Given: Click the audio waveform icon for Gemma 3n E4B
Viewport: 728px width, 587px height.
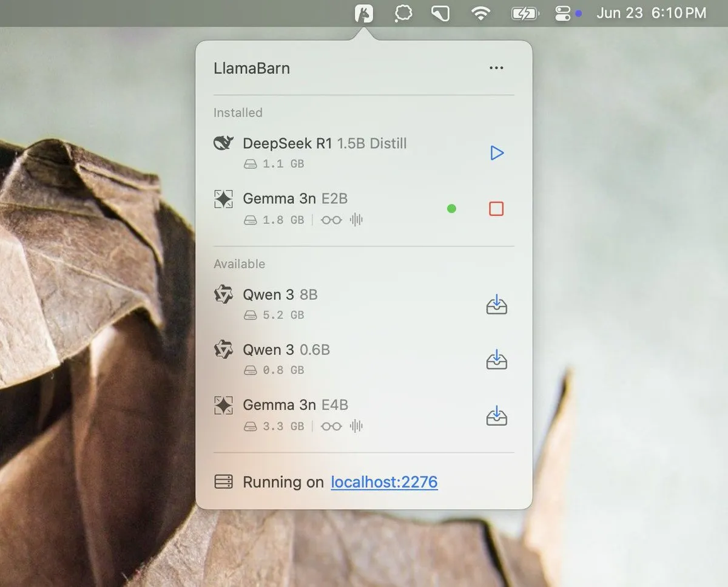Looking at the screenshot, I should click(x=356, y=426).
